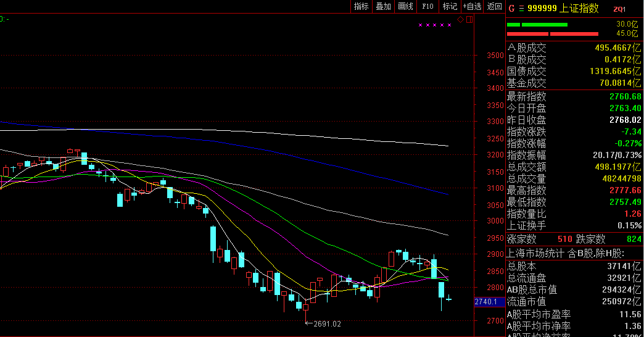Select the 画线 drawing tool
The width and height of the screenshot is (644, 337).
(405, 7)
